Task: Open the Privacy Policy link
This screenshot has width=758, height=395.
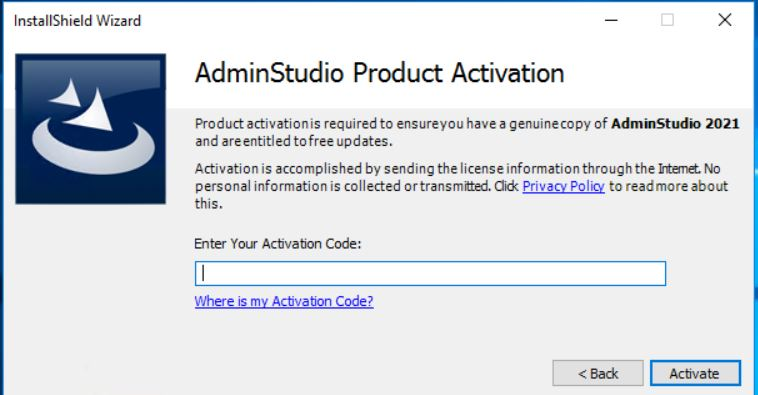Action: [563, 186]
